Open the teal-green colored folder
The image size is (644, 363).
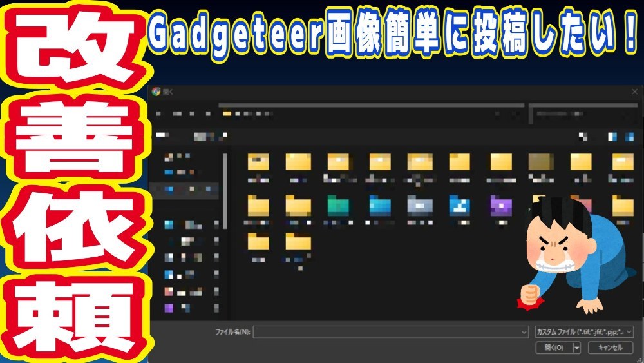(338, 206)
